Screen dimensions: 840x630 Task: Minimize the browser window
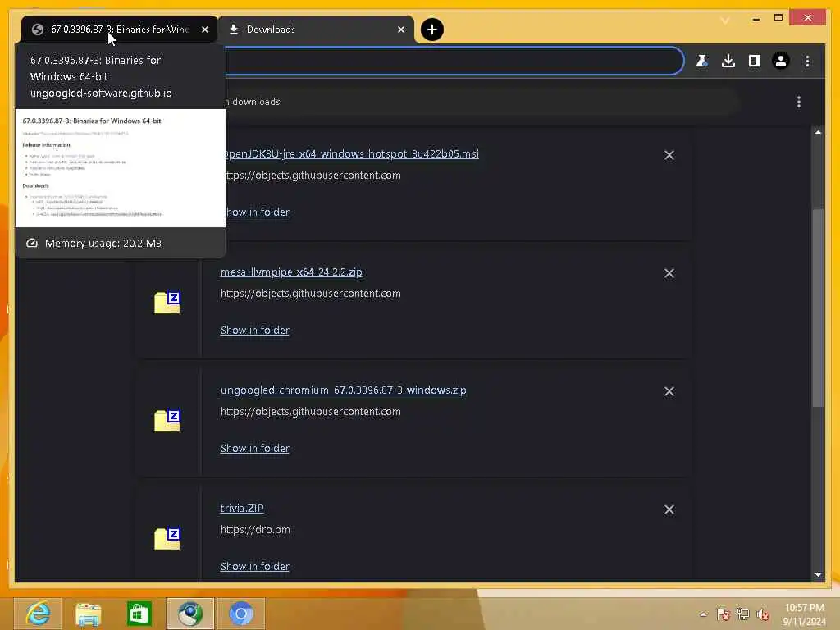[x=756, y=19]
